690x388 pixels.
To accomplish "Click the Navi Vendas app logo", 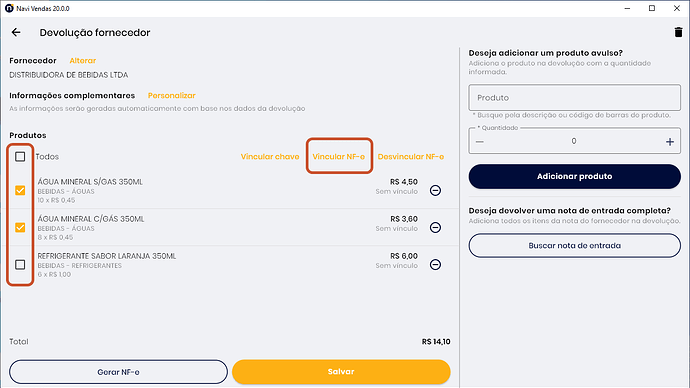I will pyautogui.click(x=9, y=8).
